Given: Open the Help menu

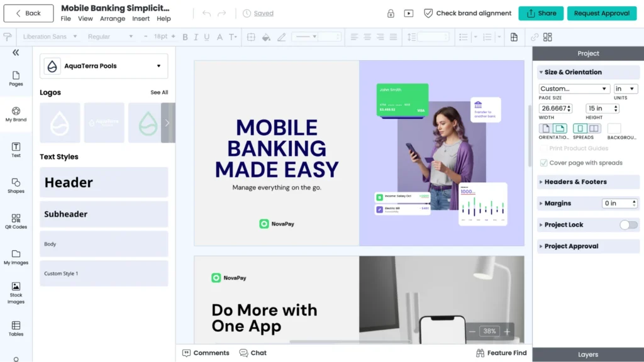Looking at the screenshot, I should (x=164, y=19).
